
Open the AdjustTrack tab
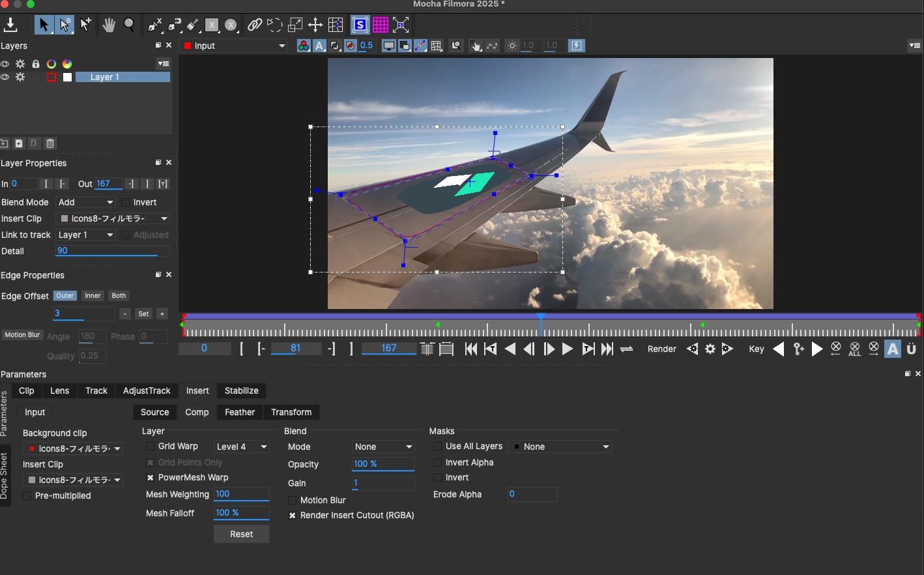(147, 391)
